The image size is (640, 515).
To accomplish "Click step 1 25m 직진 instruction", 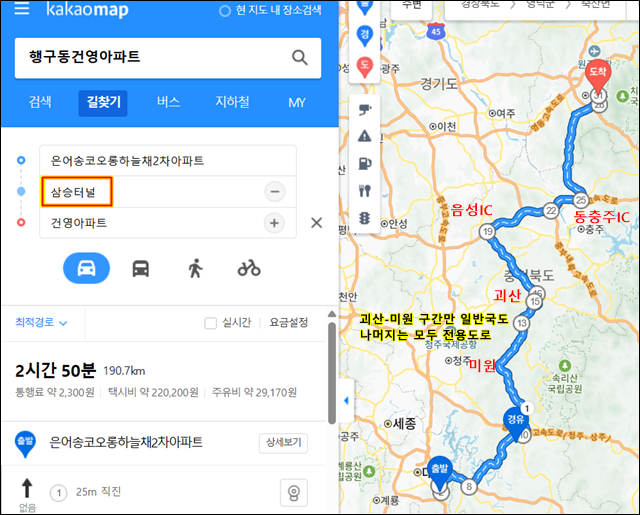I will pyautogui.click(x=98, y=492).
